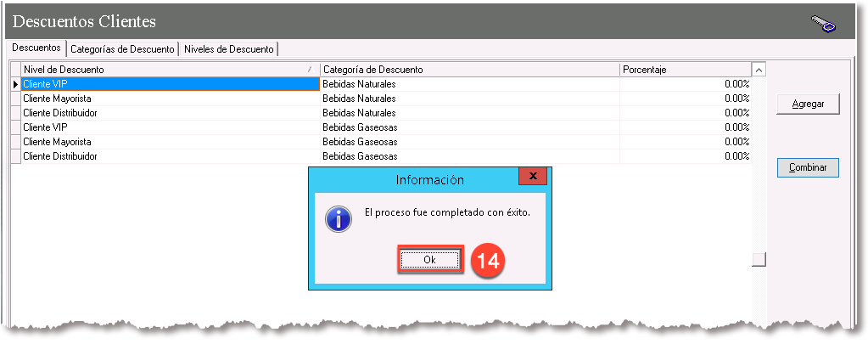Sort by the Nivel de Descuento column header

click(x=171, y=70)
